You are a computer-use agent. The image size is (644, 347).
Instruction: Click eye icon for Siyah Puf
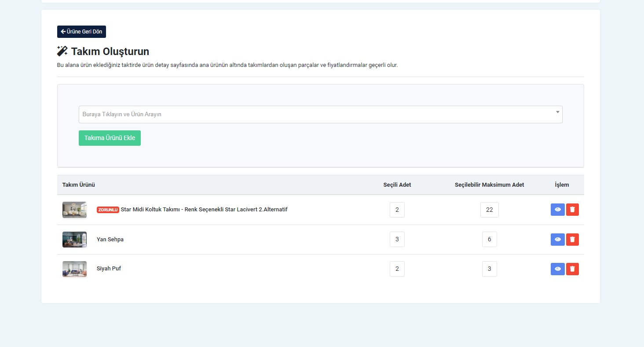(557, 269)
